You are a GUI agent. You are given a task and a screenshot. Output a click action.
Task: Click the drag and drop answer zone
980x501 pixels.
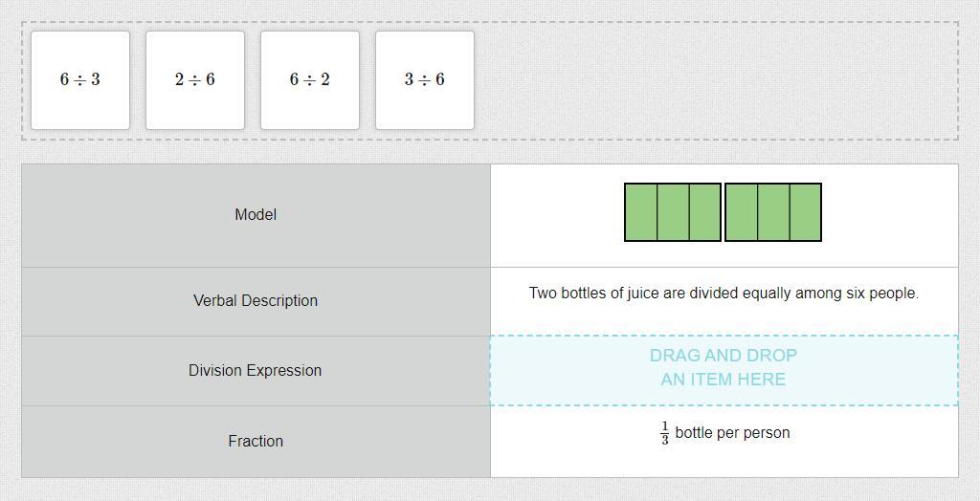724,370
